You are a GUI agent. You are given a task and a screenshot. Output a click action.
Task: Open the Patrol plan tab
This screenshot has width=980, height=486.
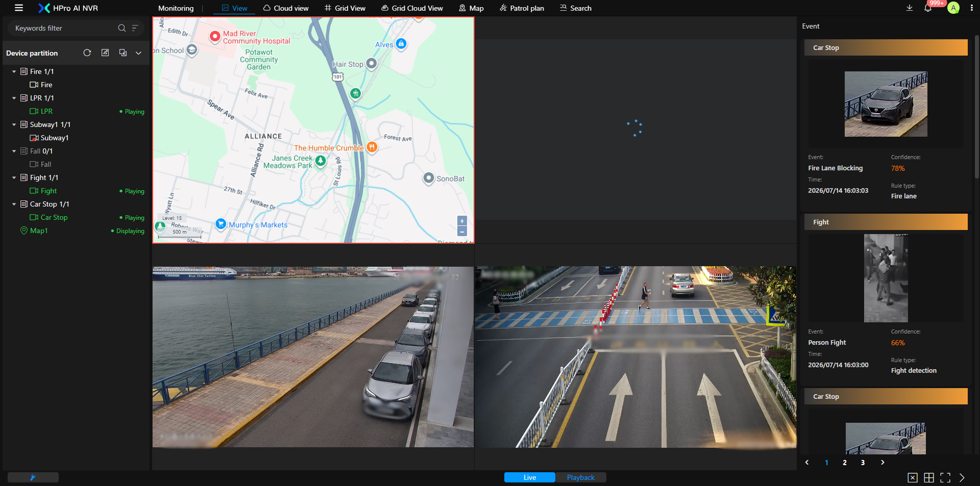[x=522, y=8]
